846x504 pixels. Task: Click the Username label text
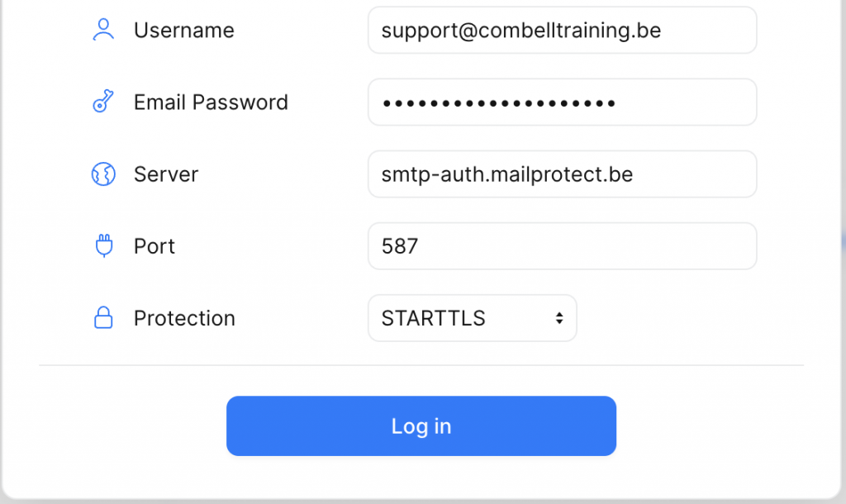point(183,31)
